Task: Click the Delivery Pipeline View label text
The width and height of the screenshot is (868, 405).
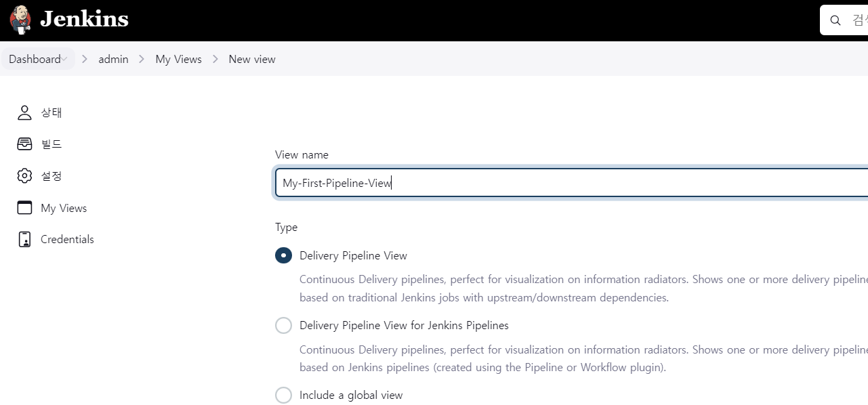Action: click(353, 255)
